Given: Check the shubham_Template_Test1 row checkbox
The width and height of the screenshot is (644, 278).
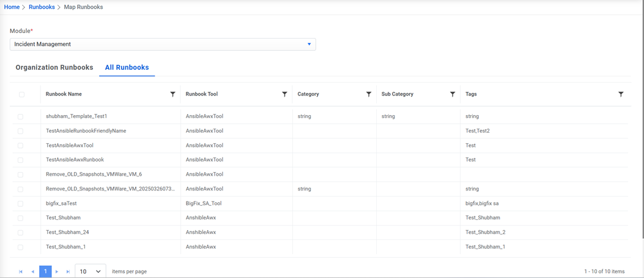Looking at the screenshot, I should pyautogui.click(x=20, y=116).
